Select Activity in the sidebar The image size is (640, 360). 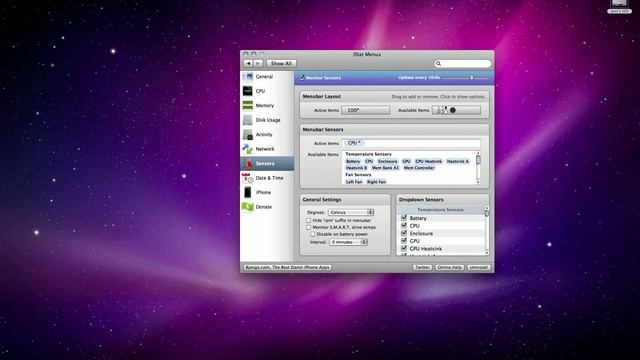267,134
